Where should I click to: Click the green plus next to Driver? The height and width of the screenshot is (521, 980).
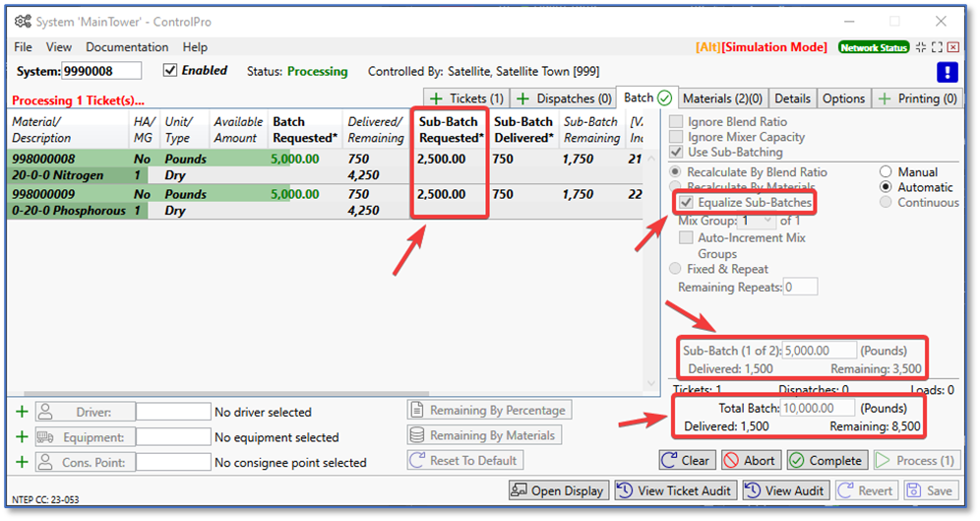23,412
